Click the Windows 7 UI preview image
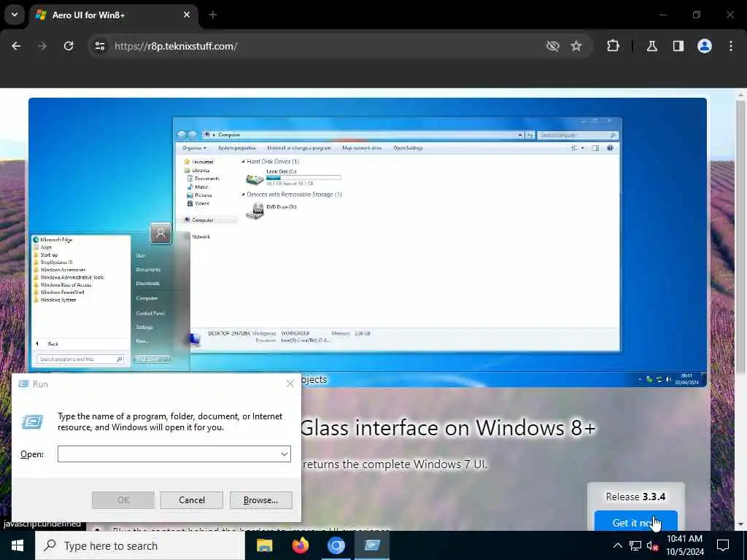747x560 pixels. coord(368,242)
